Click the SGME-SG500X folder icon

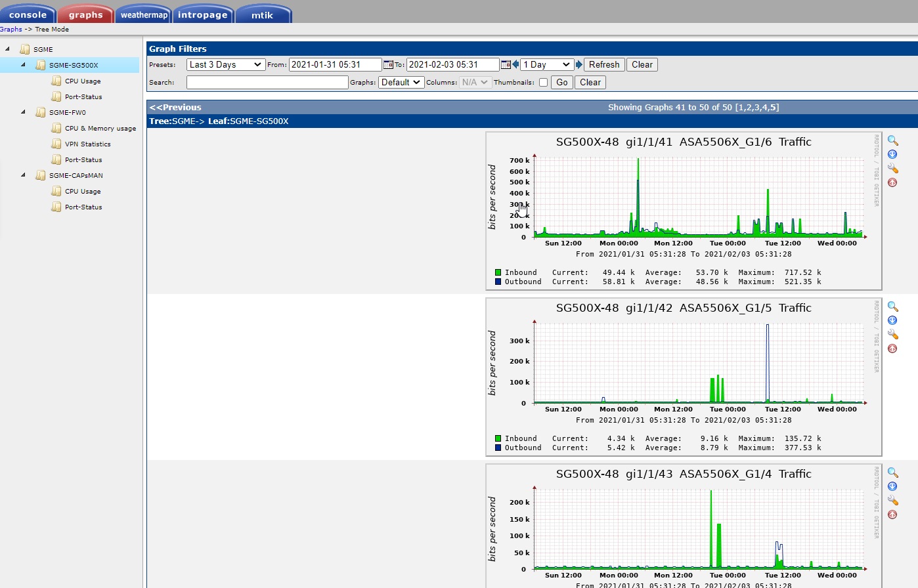41,65
